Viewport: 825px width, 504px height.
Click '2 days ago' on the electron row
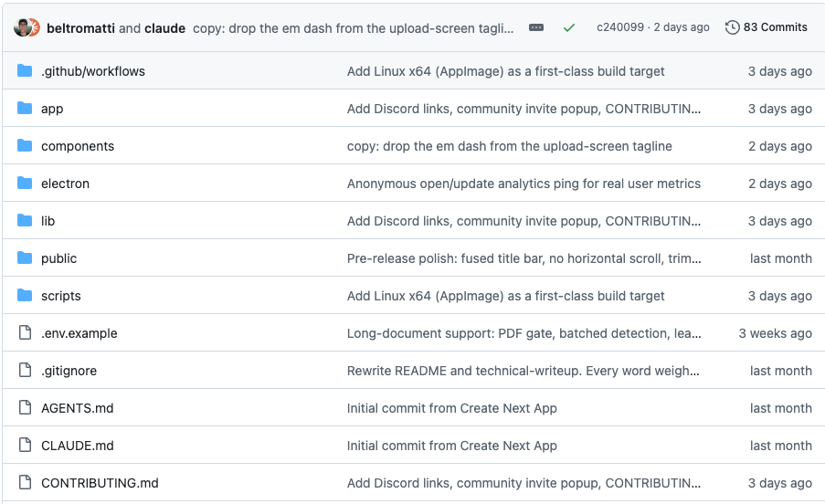pyautogui.click(x=780, y=184)
